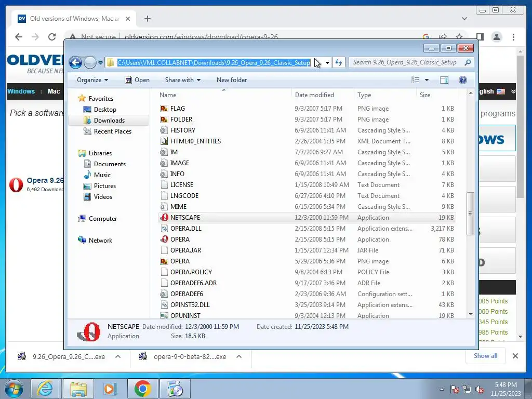This screenshot has height=399, width=532.
Task: Click the Chrome icon in taskbar
Action: (143, 389)
